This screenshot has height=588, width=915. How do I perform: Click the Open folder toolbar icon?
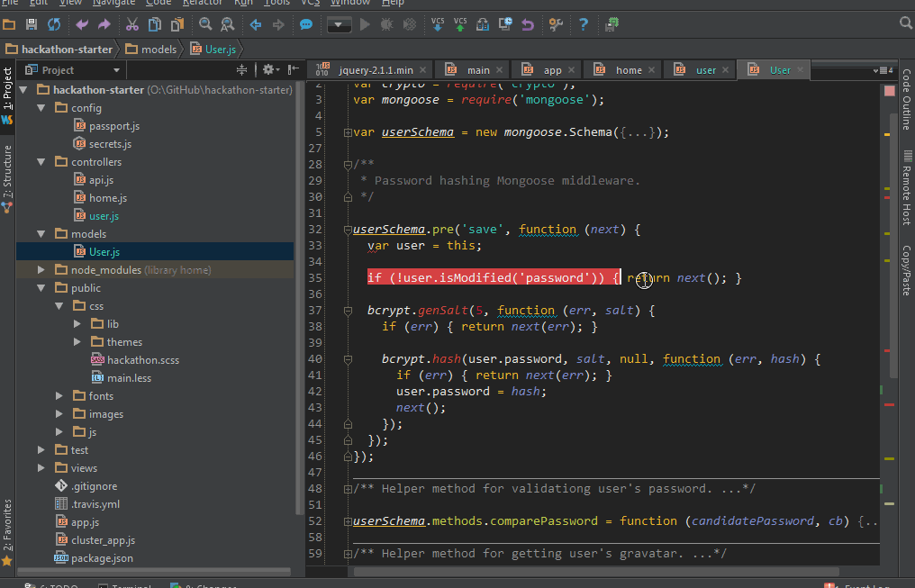(9, 24)
